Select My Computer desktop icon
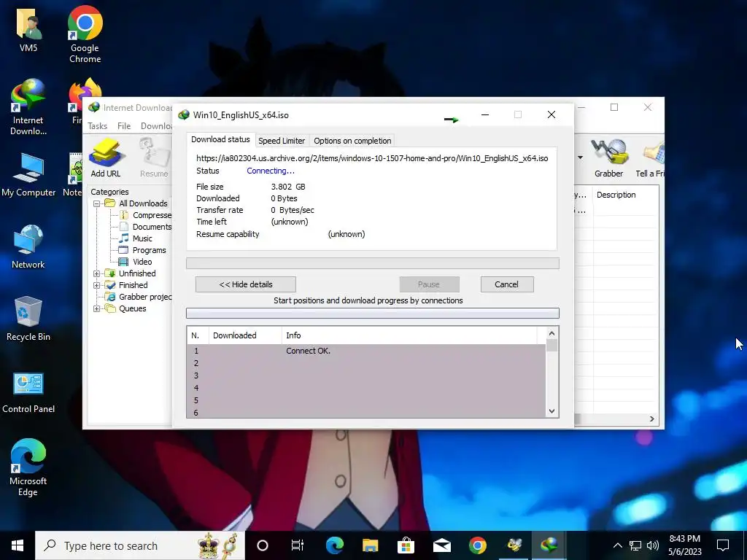This screenshot has width=747, height=560. click(28, 175)
